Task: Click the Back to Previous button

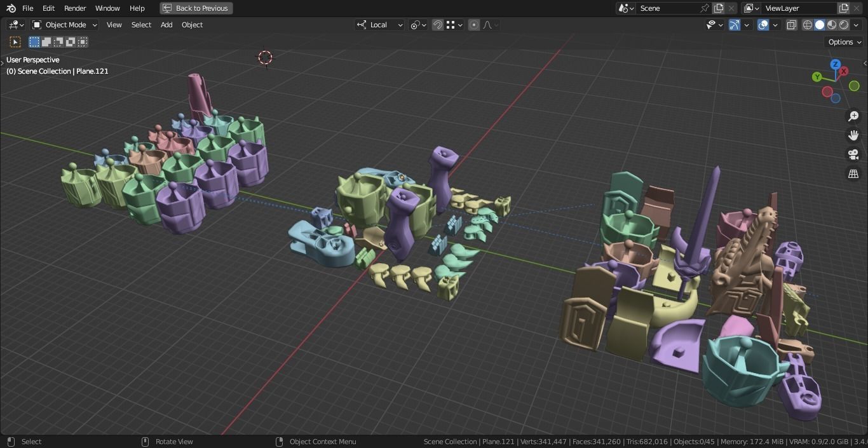Action: point(196,8)
